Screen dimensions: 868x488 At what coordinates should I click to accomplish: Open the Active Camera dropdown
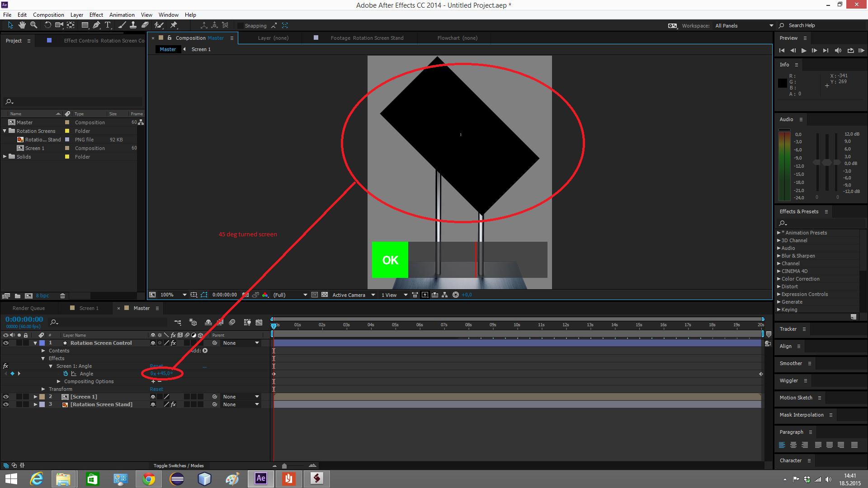[353, 295]
